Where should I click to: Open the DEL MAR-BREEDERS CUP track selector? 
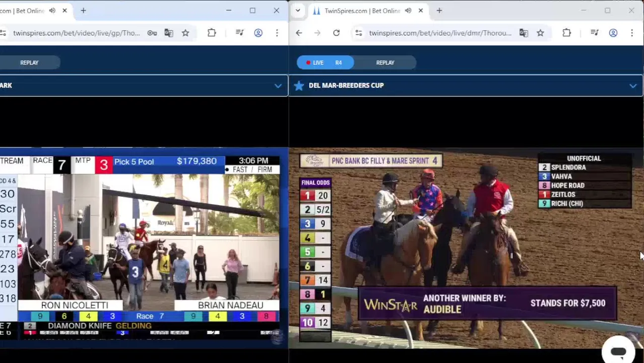click(466, 86)
